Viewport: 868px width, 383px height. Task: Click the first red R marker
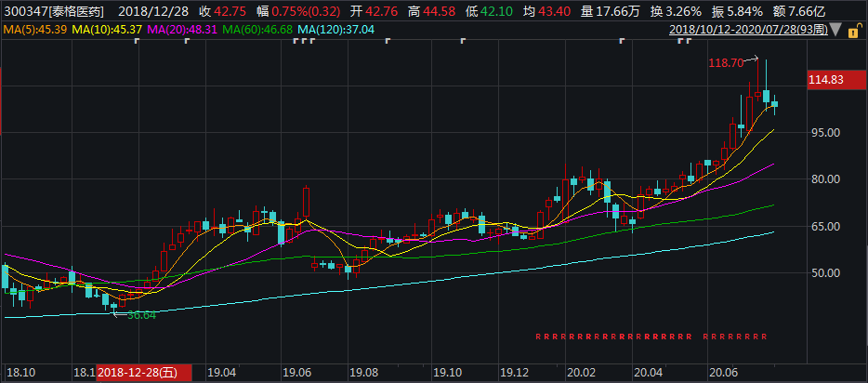[538, 336]
